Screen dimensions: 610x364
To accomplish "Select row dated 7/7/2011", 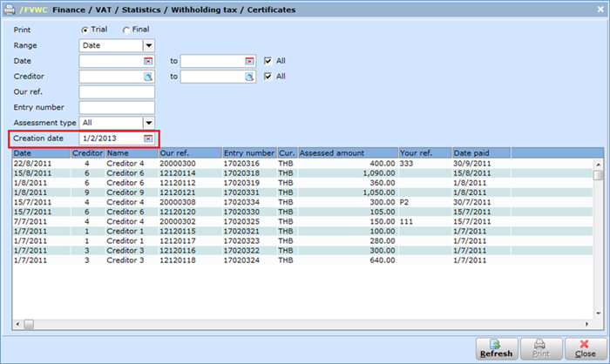I will click(x=302, y=222).
